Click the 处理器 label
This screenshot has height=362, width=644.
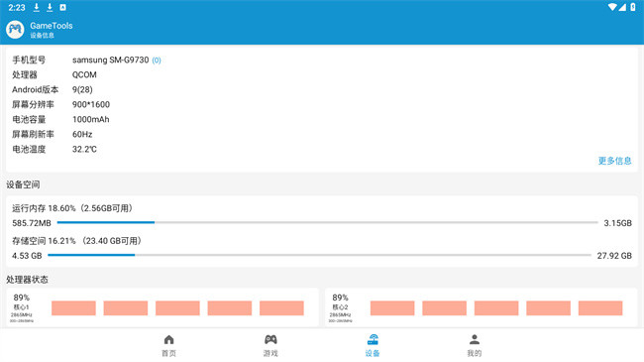pos(25,74)
